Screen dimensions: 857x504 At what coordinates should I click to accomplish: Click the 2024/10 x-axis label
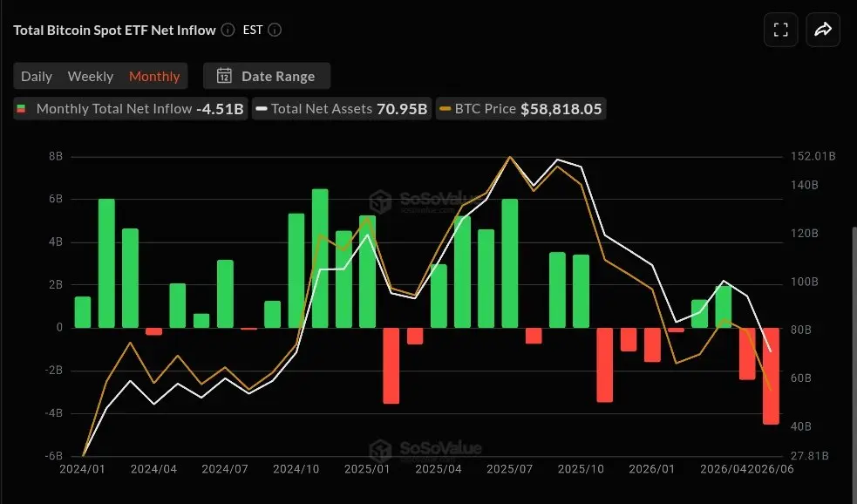pos(296,469)
